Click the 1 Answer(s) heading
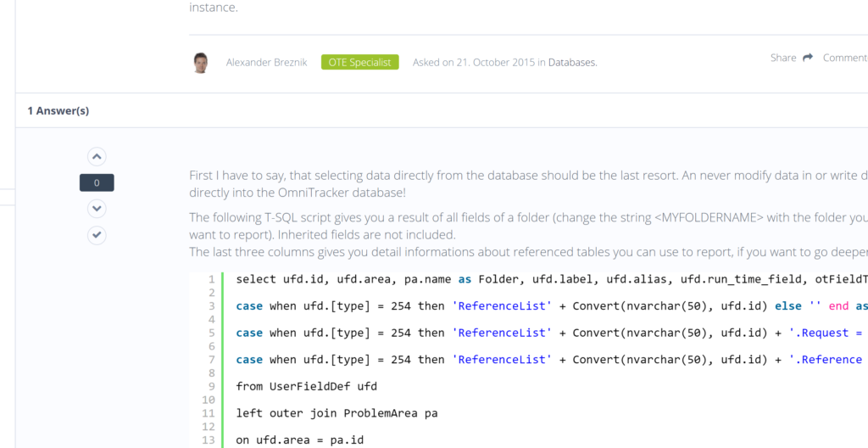 (58, 110)
